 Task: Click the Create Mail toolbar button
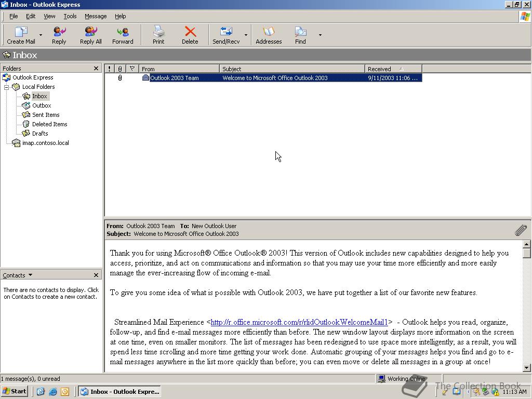[21, 35]
